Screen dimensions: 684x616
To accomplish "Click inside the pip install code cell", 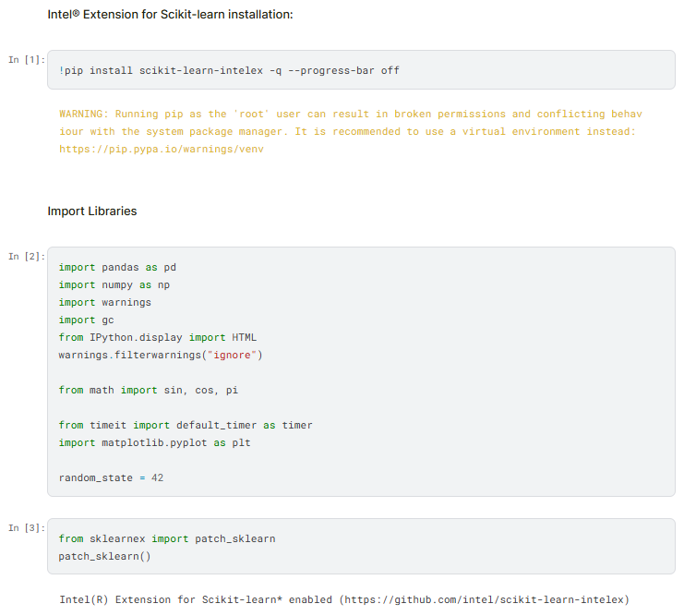I will pos(360,70).
